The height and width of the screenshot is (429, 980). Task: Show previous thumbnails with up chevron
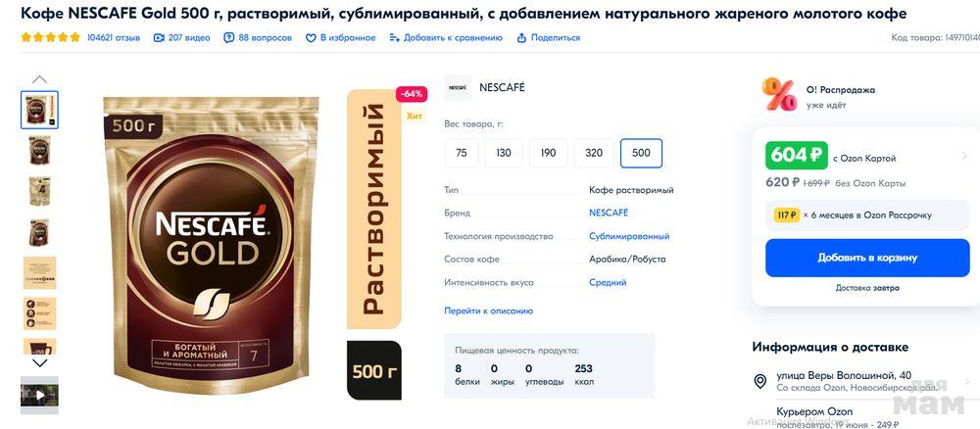click(x=39, y=79)
